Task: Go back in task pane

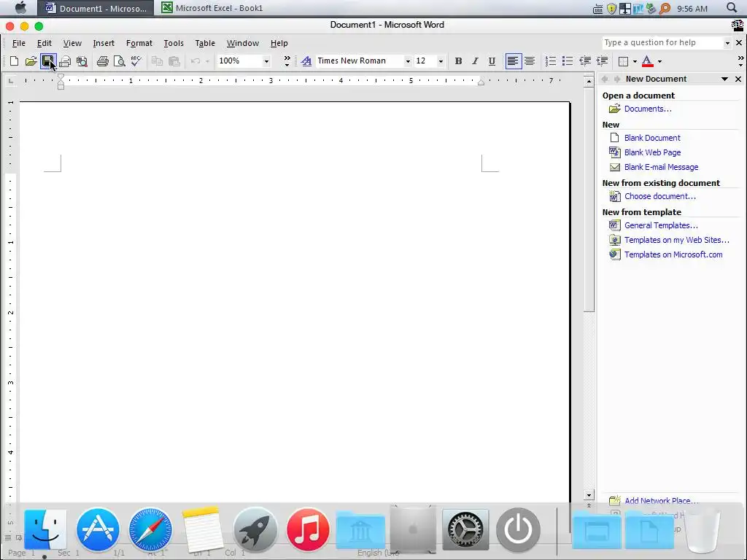Action: click(605, 79)
